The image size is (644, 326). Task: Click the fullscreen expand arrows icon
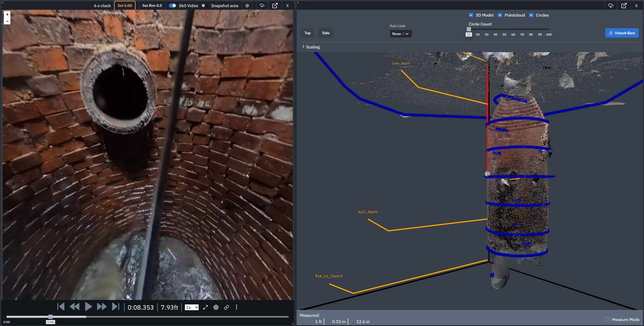point(205,307)
